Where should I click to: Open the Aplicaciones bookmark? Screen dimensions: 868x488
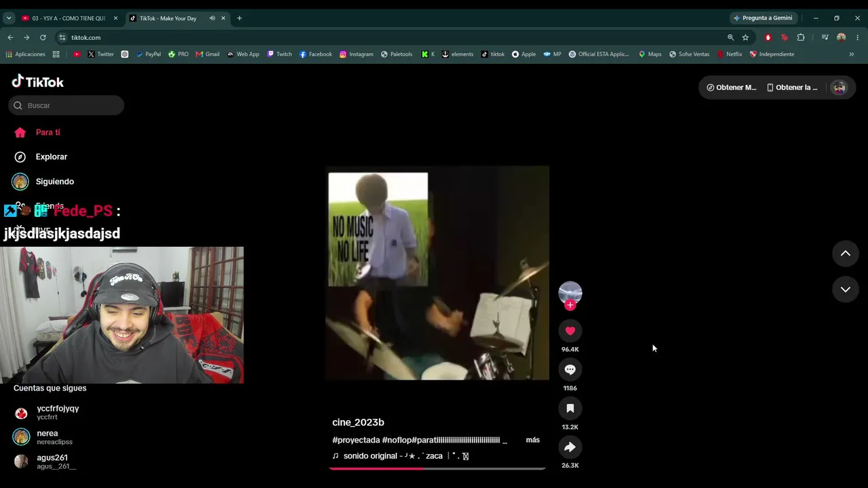pyautogui.click(x=25, y=54)
